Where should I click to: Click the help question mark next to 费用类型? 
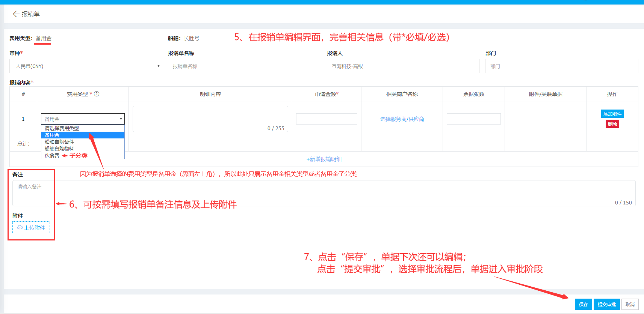pos(97,94)
